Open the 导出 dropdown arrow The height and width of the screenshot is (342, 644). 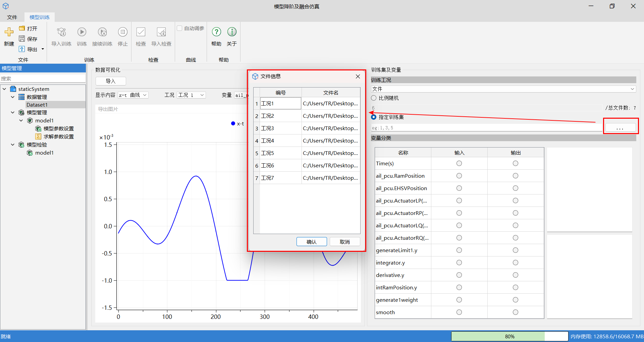[43, 49]
